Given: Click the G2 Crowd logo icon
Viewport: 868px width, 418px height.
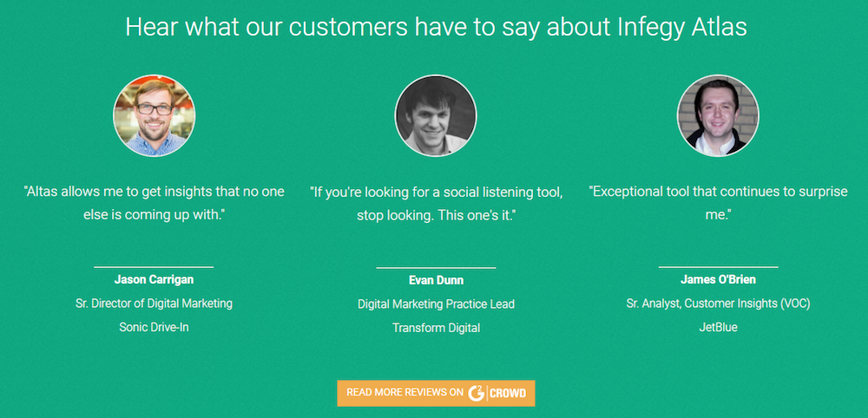Looking at the screenshot, I should (476, 393).
